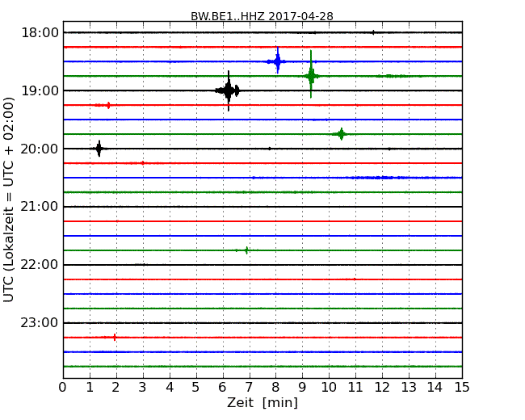
Task: Select the 20:00 y-axis tick label
Action: [40, 149]
